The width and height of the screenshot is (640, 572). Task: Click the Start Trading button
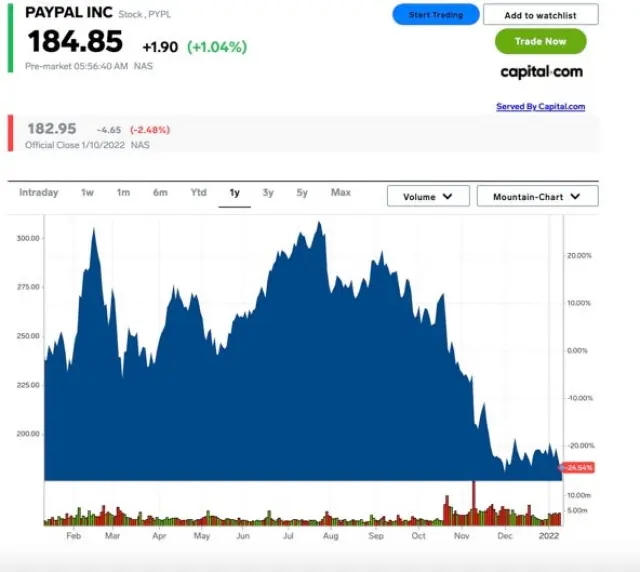click(435, 15)
